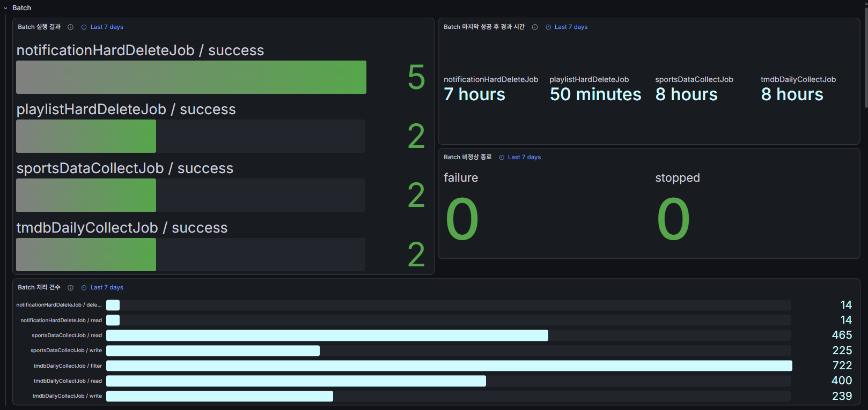The height and width of the screenshot is (410, 868).
Task: Open info icon on Batch 실행 결과 panel
Action: 70,27
